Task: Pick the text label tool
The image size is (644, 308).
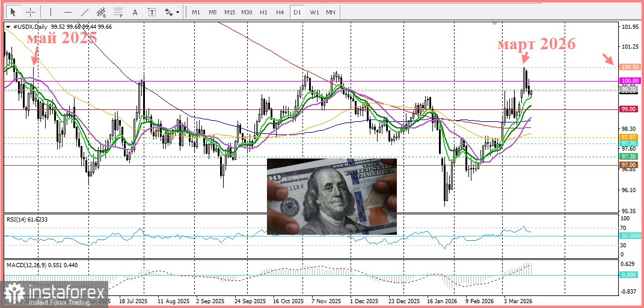Action: tap(152, 12)
